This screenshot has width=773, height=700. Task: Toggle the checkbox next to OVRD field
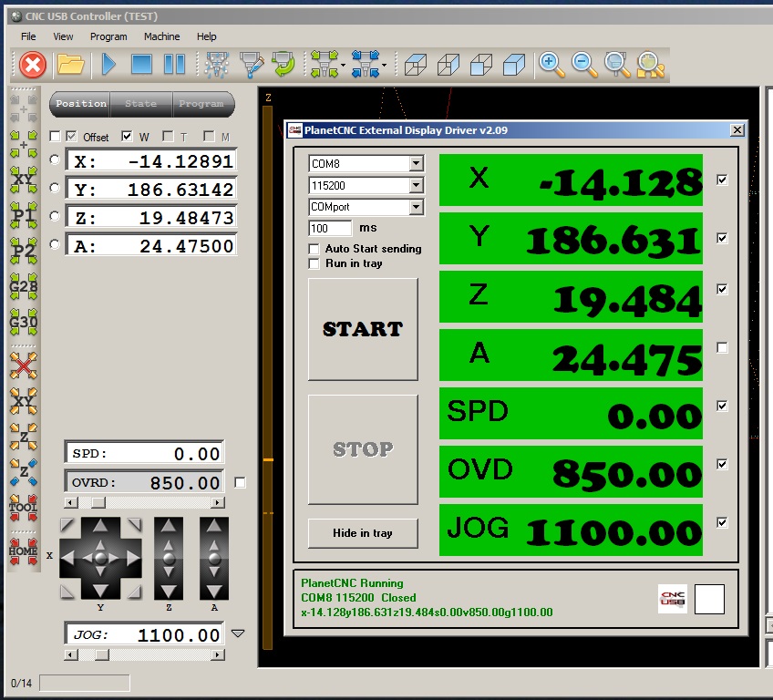(240, 482)
